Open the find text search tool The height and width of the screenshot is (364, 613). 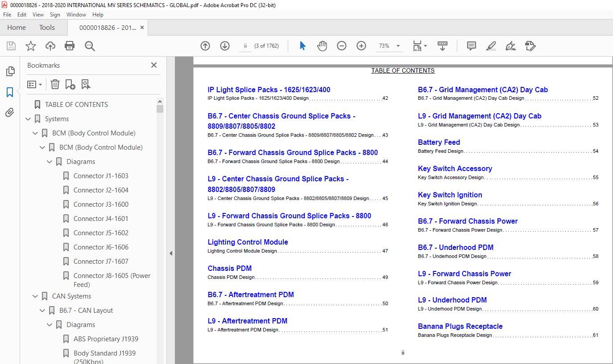point(90,46)
